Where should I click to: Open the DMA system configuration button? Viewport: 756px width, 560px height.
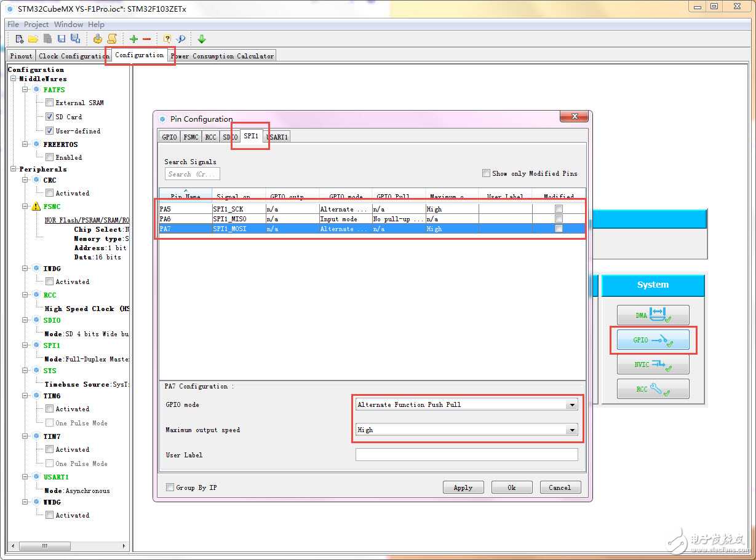[653, 315]
